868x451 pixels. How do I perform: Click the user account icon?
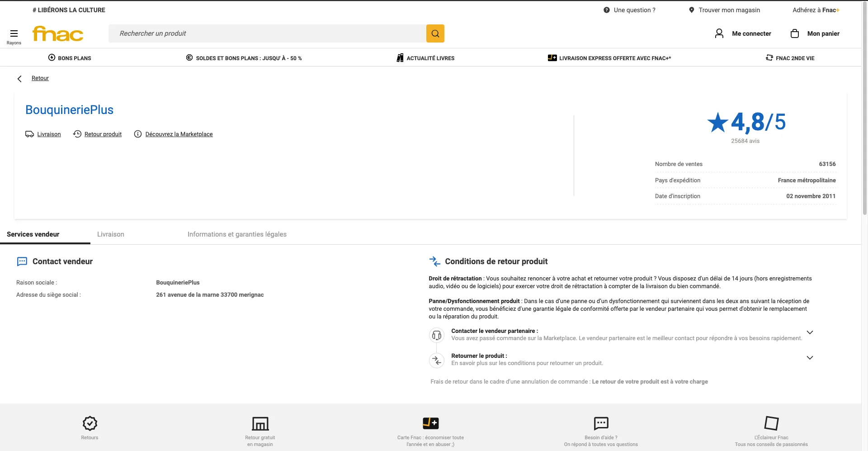[x=719, y=33]
